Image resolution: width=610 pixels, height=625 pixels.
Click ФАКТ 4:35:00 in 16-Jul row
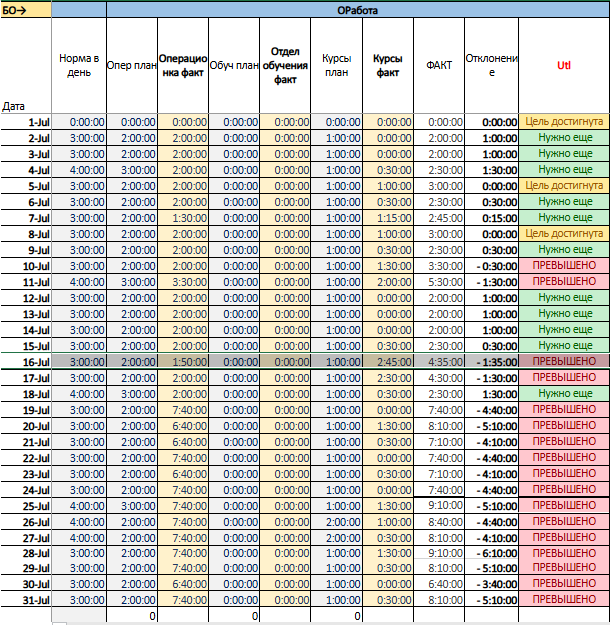pyautogui.click(x=439, y=362)
